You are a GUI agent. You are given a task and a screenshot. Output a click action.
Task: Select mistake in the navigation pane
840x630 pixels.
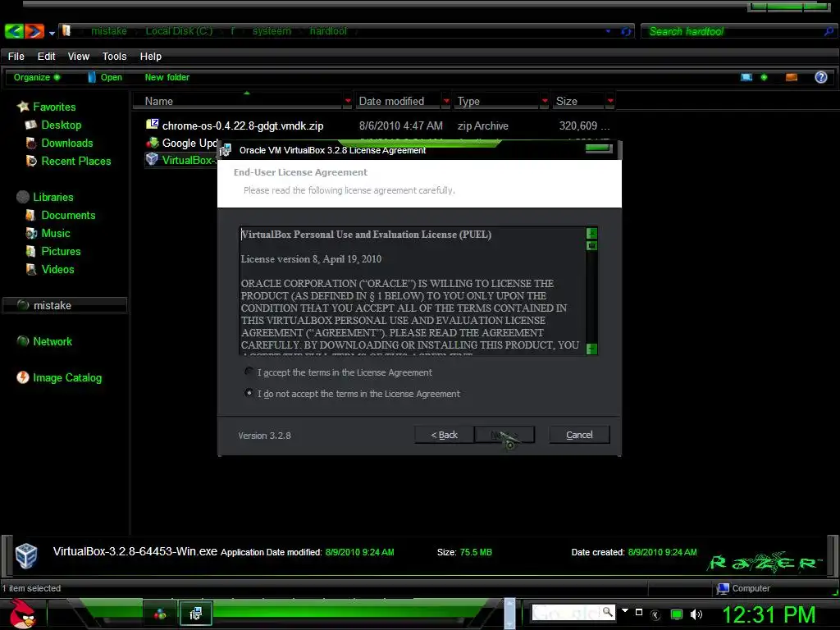[x=65, y=305]
